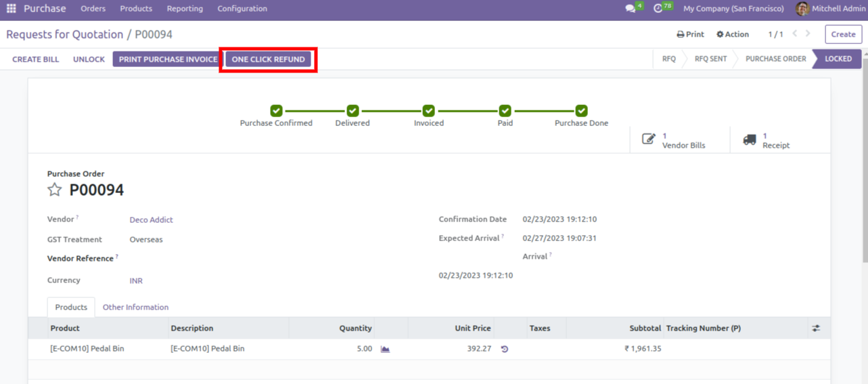Click the Create Bill button

(36, 60)
